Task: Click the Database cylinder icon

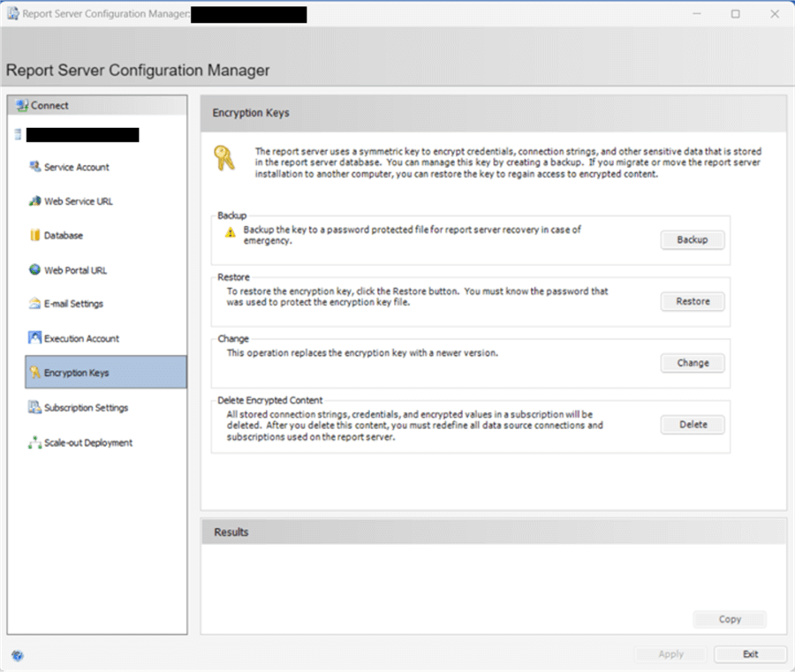Action: (35, 235)
